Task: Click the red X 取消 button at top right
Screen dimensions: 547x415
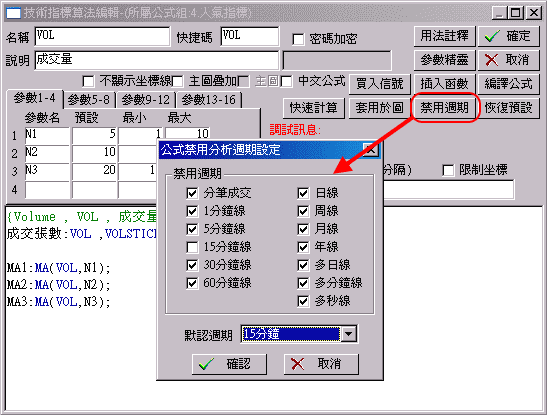Action: coord(508,60)
